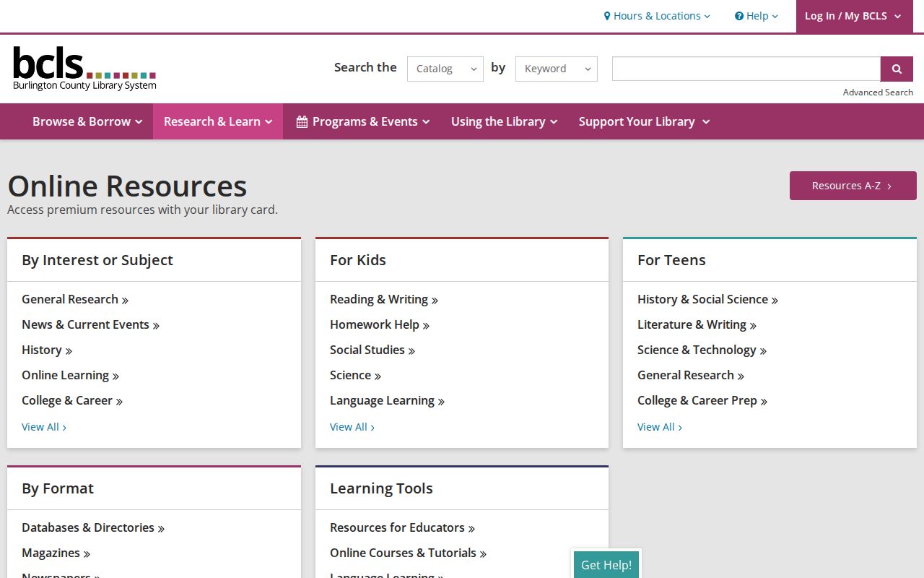
Task: Click the Get Help! chat button
Action: (606, 565)
